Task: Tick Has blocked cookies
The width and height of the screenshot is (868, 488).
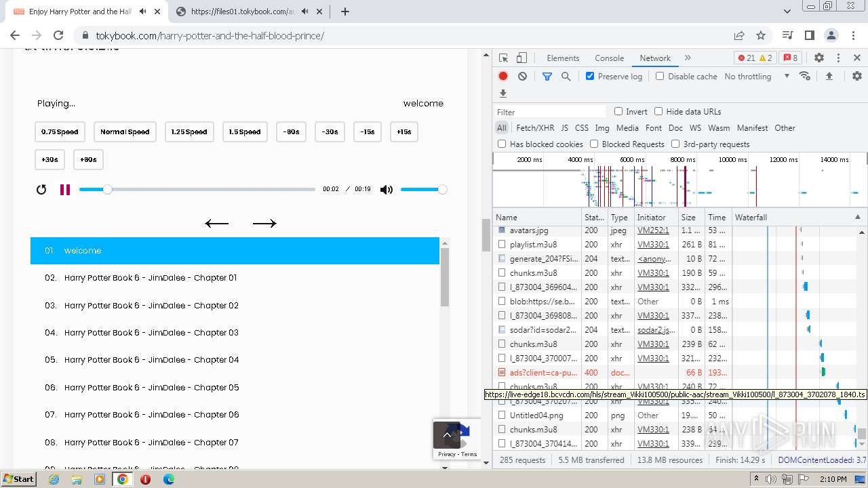Action: point(502,144)
